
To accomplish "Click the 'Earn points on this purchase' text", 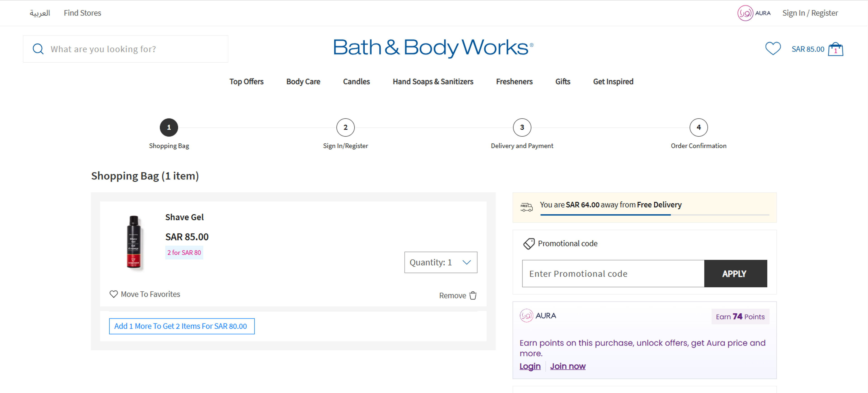I will (x=642, y=348).
